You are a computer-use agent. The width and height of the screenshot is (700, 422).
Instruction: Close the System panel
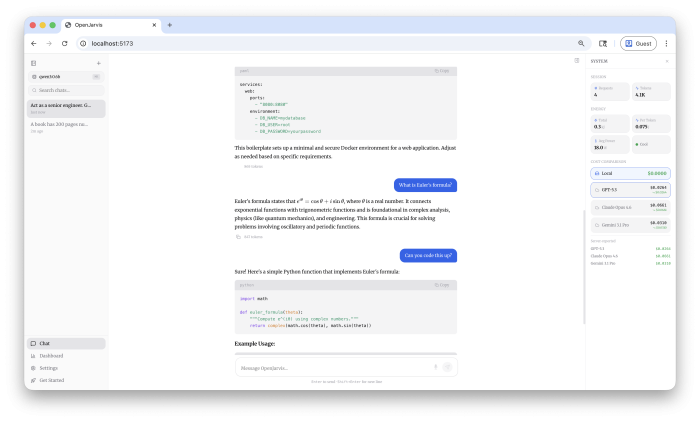667,61
